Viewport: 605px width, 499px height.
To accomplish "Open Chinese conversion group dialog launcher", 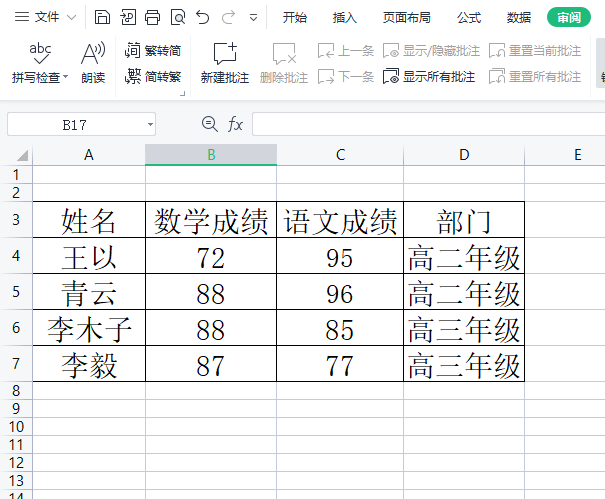I will coord(183,93).
